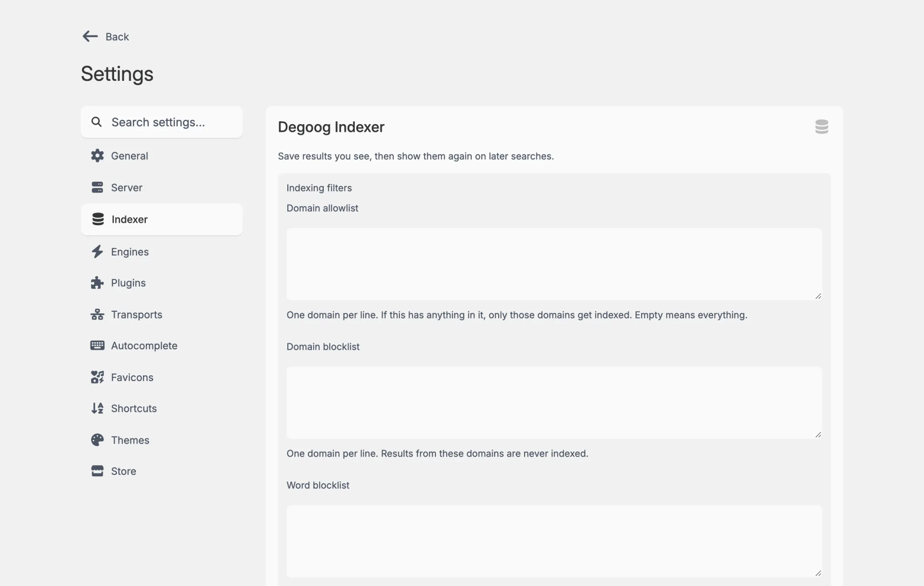This screenshot has width=924, height=586.
Task: Click the magnifier icon in search settings
Action: (x=96, y=122)
